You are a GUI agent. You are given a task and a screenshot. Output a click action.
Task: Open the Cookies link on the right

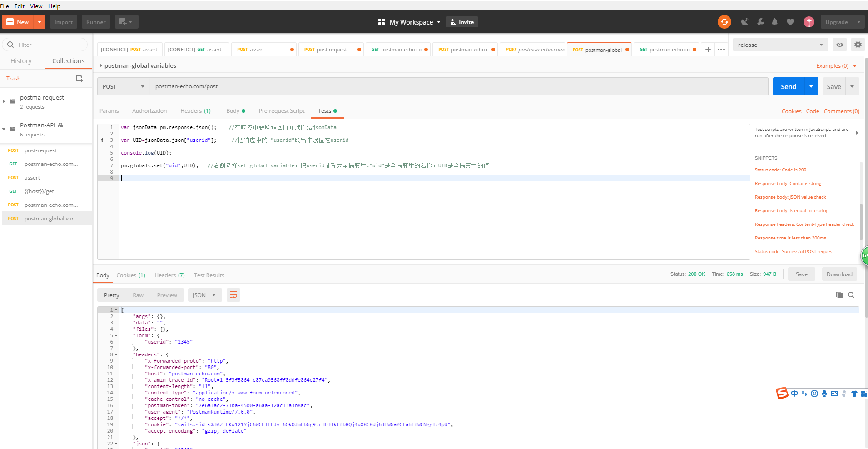click(791, 111)
